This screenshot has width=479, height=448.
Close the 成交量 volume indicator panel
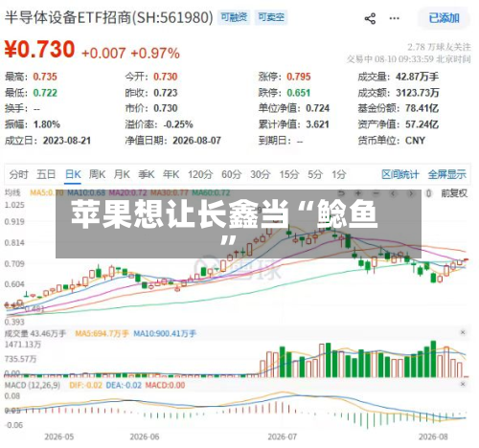click(x=463, y=332)
